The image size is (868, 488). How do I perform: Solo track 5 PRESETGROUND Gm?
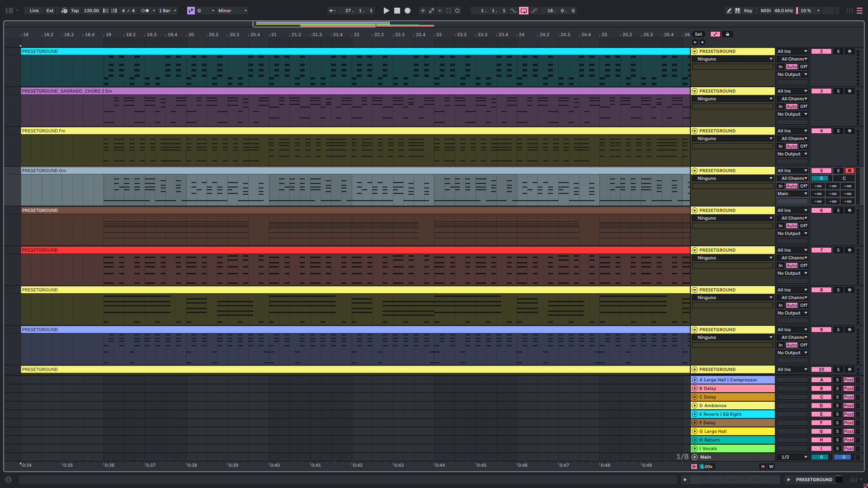pyautogui.click(x=838, y=171)
